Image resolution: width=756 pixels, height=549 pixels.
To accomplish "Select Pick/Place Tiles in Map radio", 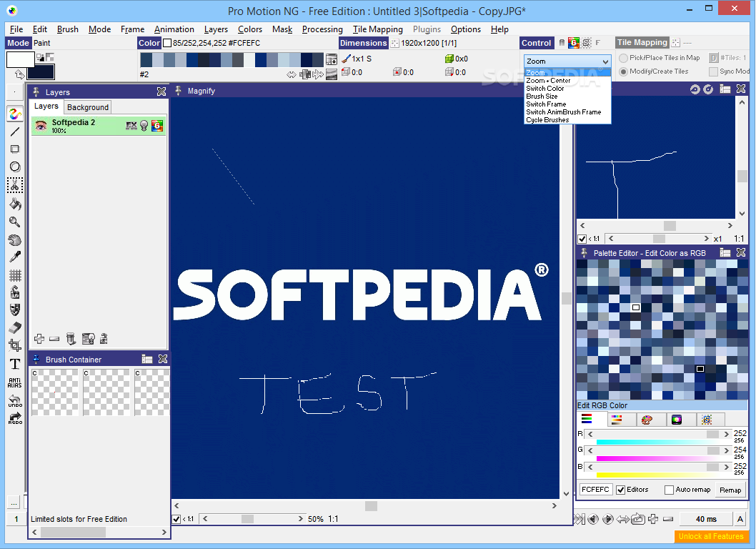I will 623,58.
